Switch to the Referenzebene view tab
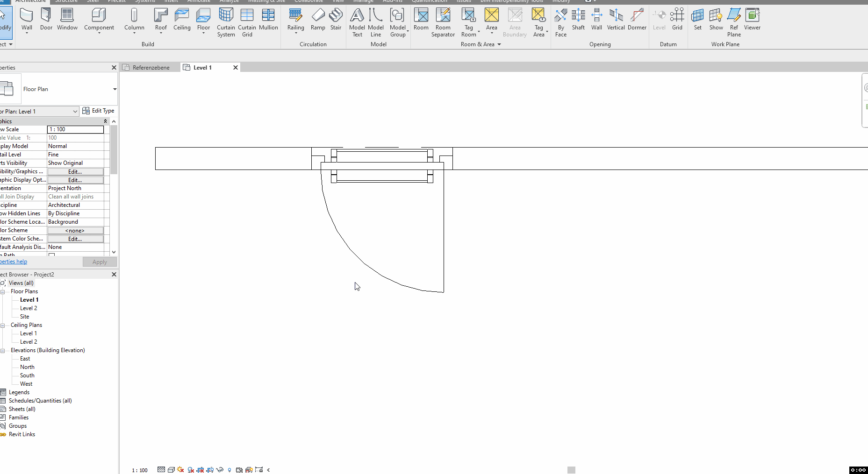This screenshot has width=868, height=474. [x=151, y=67]
